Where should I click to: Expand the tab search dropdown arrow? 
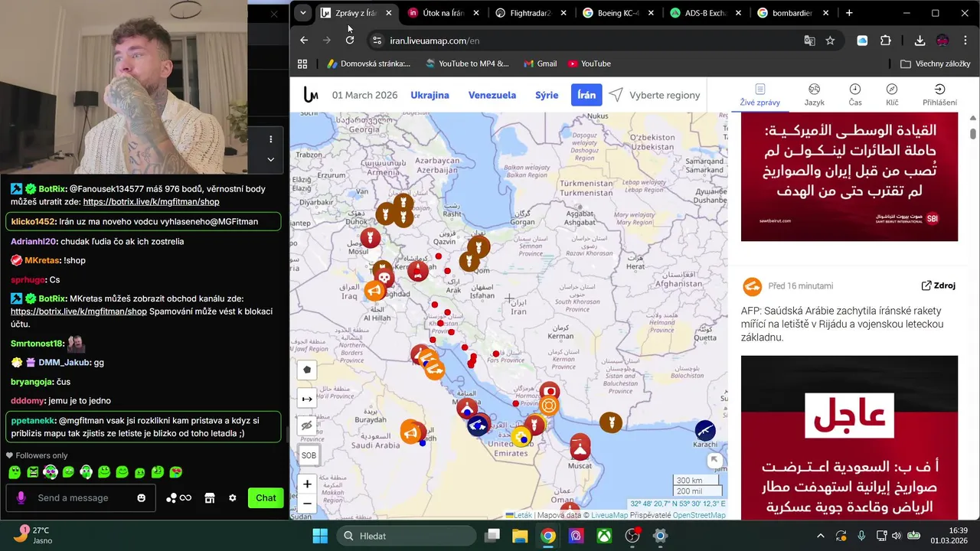303,13
